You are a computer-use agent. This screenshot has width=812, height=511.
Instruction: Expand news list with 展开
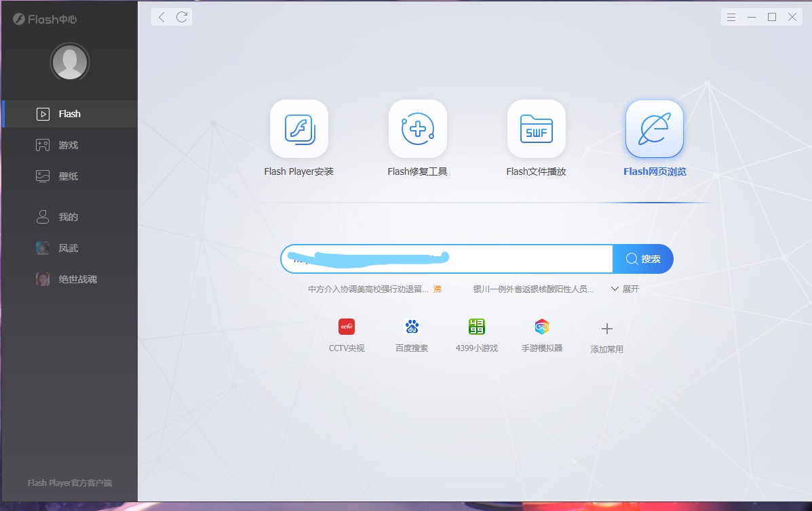click(625, 289)
